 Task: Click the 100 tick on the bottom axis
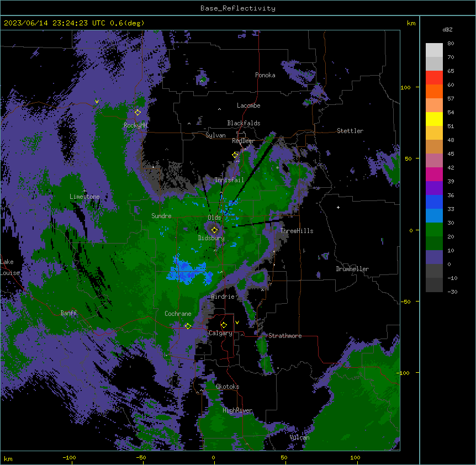(355, 457)
